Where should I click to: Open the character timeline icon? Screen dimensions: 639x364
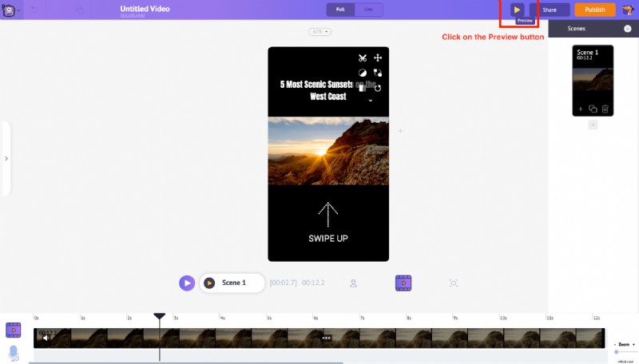pyautogui.click(x=353, y=283)
